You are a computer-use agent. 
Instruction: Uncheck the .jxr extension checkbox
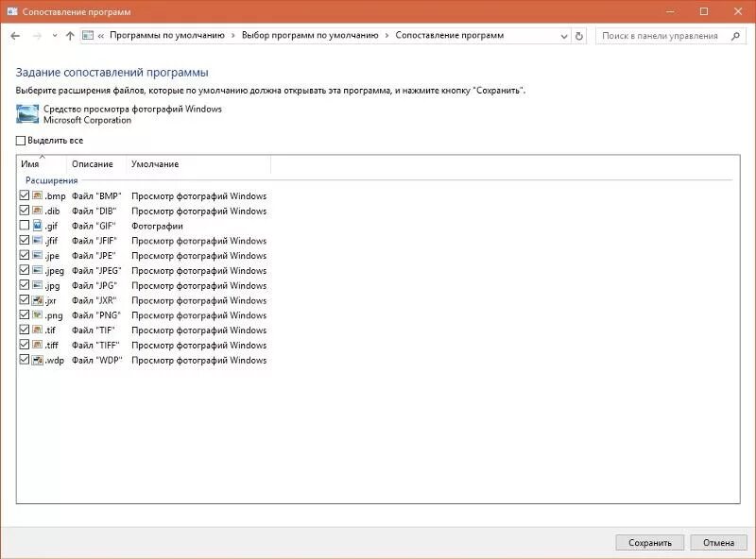point(25,299)
